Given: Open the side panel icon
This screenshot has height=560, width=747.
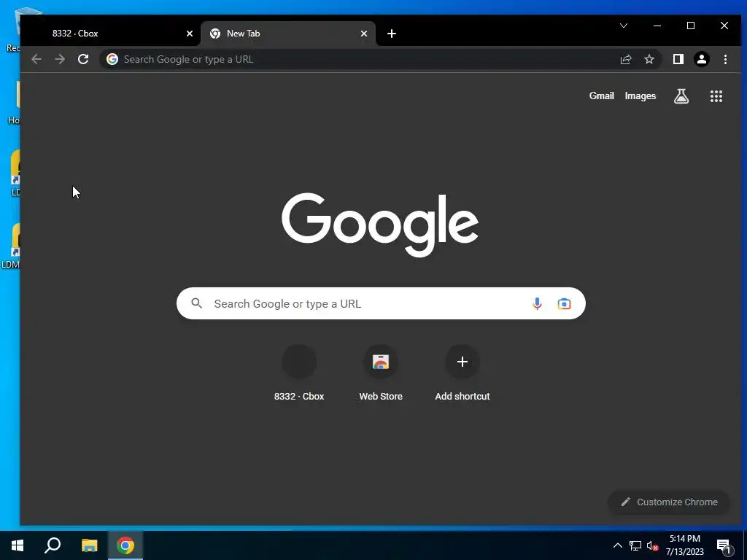Looking at the screenshot, I should (x=678, y=59).
